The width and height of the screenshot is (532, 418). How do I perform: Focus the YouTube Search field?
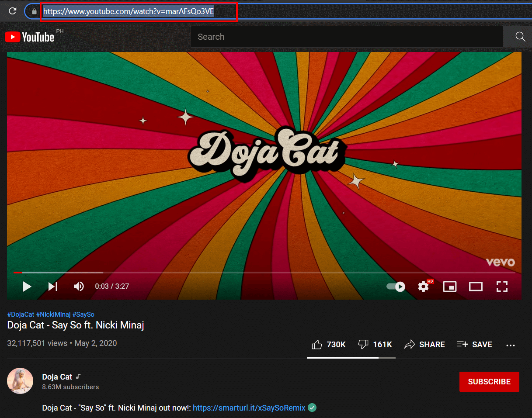pos(347,37)
